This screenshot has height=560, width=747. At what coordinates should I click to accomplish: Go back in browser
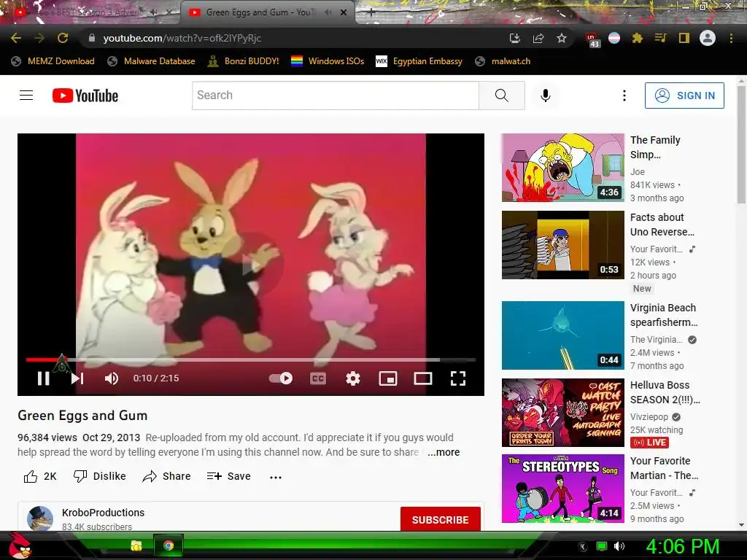click(x=16, y=38)
